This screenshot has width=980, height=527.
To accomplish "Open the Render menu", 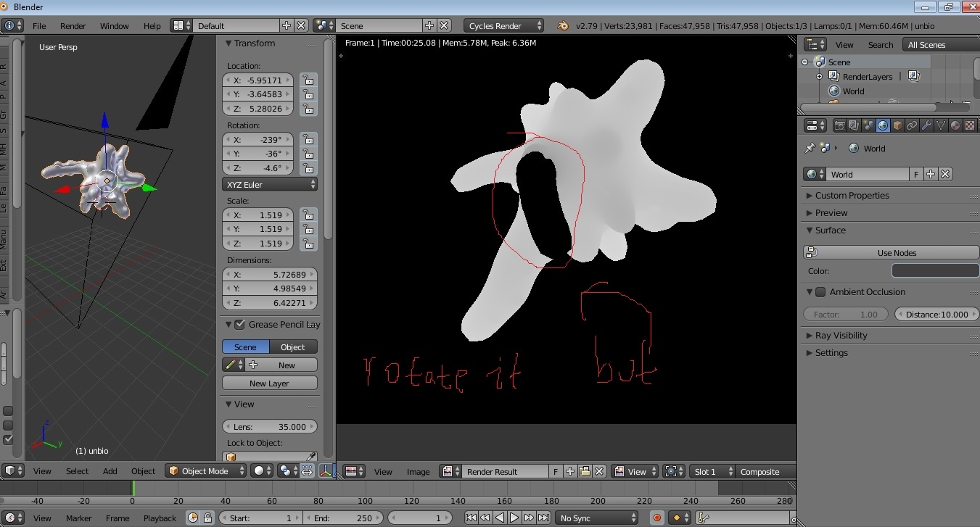I will [x=73, y=26].
